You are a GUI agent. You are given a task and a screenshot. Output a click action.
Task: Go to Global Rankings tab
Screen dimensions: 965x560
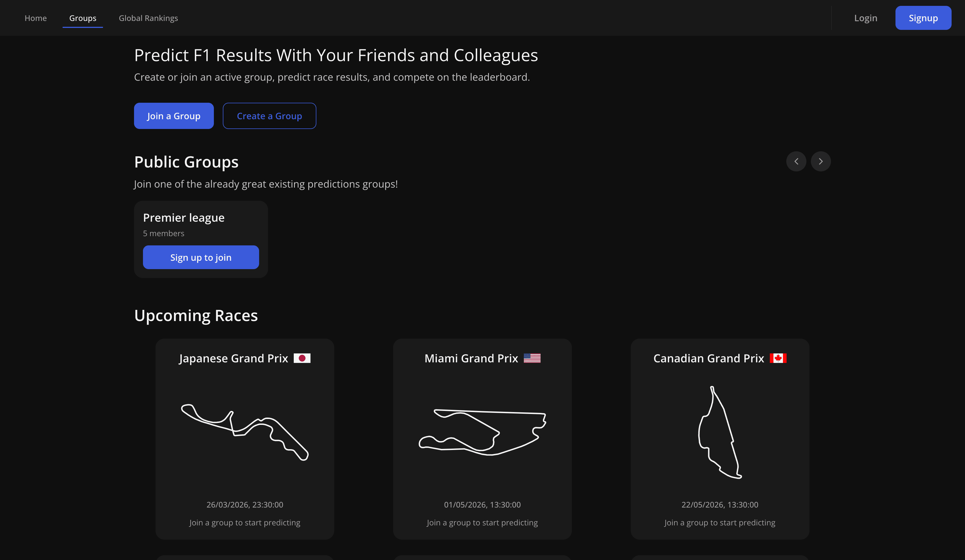[x=148, y=18]
